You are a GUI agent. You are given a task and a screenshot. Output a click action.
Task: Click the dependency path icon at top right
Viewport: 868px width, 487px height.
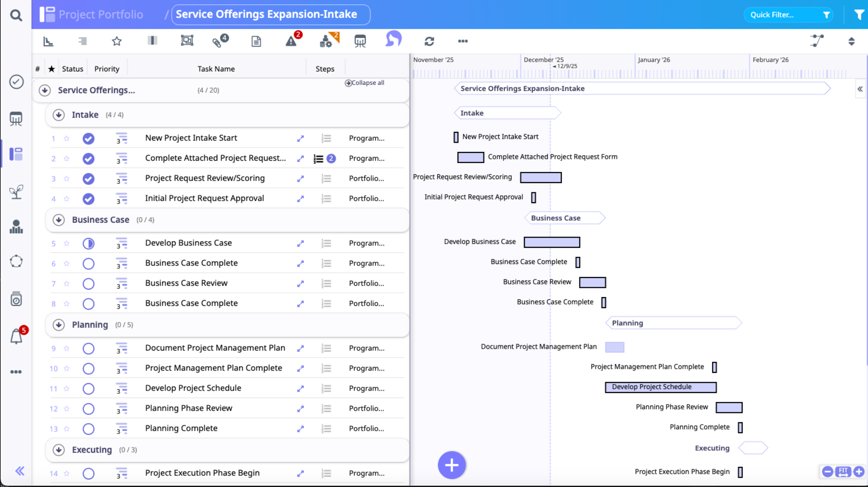tap(817, 41)
